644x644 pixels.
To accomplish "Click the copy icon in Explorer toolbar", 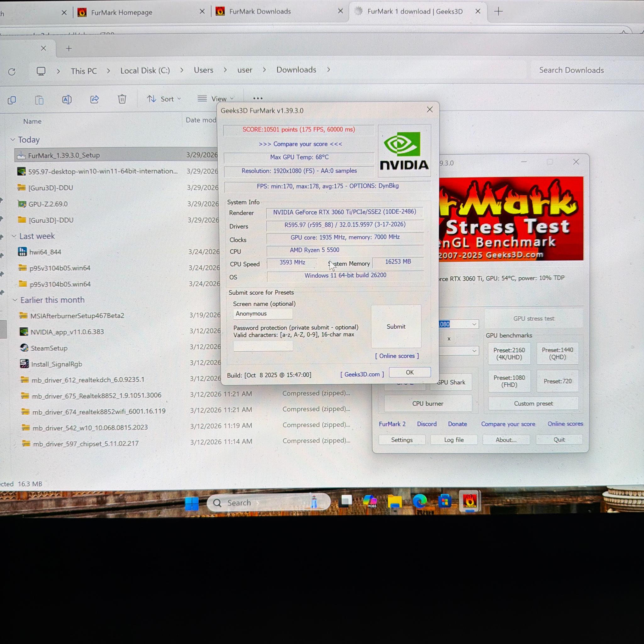I will point(12,100).
